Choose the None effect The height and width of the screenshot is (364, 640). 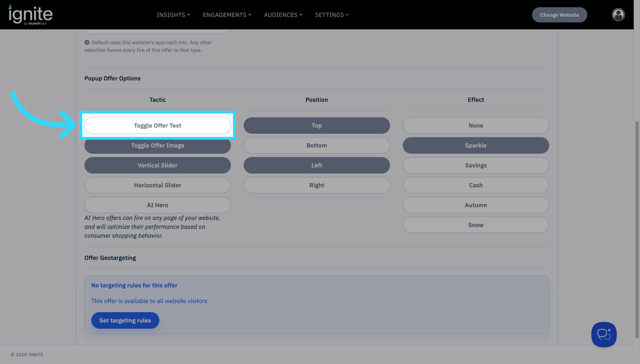pos(476,125)
